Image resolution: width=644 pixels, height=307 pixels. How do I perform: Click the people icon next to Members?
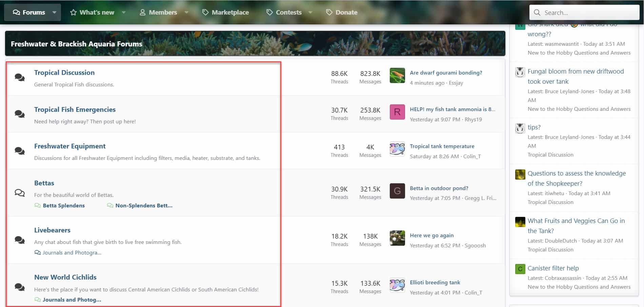(142, 12)
